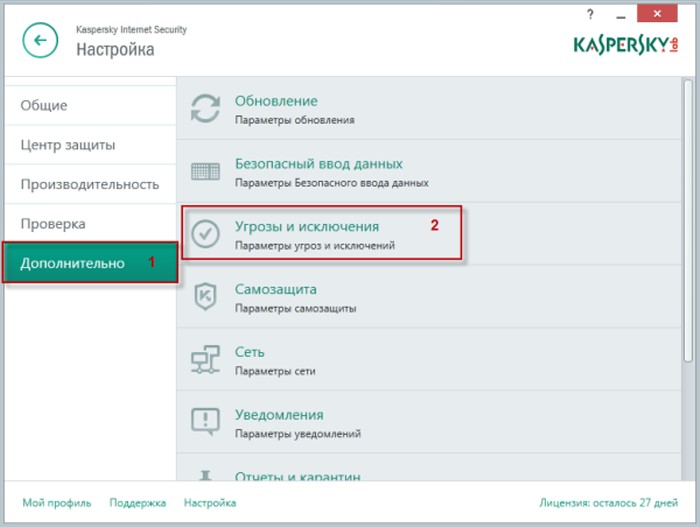This screenshot has height=527, width=700.
Task: Open the Проверка tab
Action: 53,224
